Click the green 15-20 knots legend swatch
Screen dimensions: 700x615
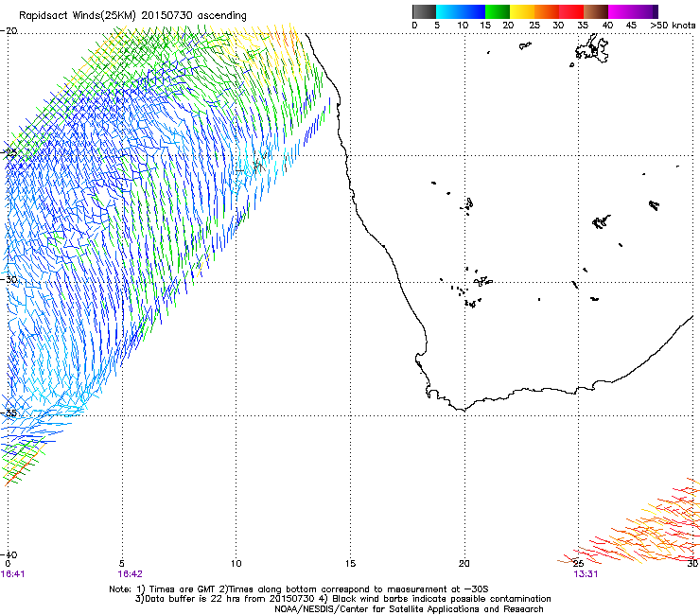pyautogui.click(x=498, y=11)
